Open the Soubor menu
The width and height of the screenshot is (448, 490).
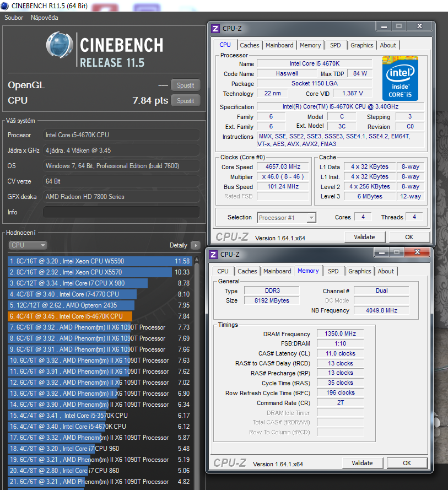pyautogui.click(x=14, y=18)
